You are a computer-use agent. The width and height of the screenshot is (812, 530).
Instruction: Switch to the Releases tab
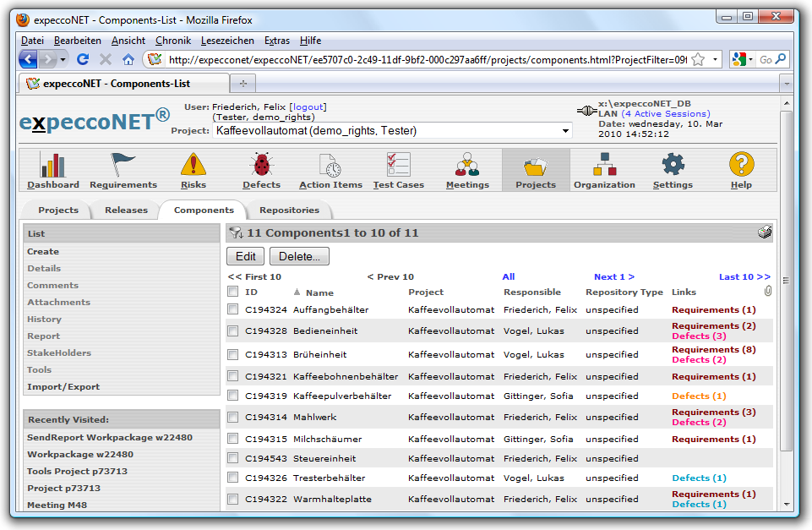[x=126, y=210]
